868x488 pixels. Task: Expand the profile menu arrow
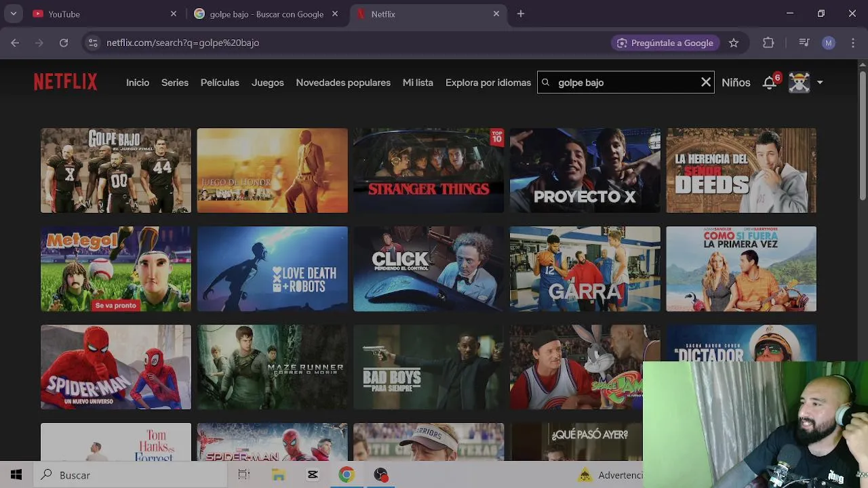coord(820,83)
